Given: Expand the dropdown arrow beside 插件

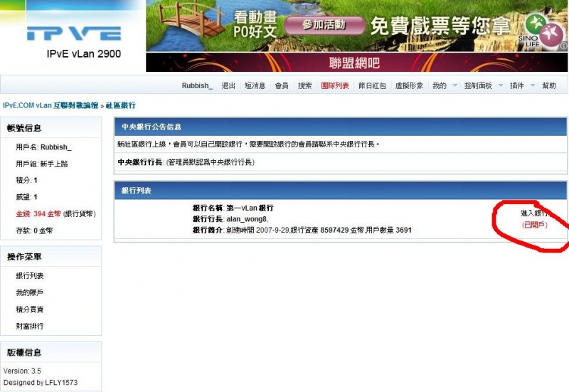Looking at the screenshot, I should point(533,85).
